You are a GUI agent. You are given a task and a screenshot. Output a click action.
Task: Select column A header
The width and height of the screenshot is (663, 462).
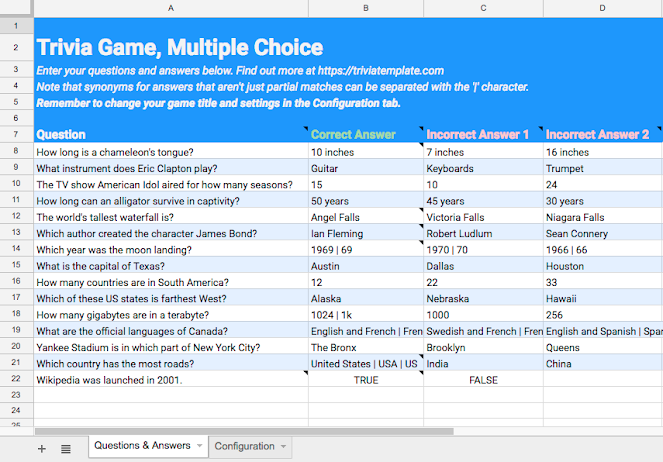point(171,8)
